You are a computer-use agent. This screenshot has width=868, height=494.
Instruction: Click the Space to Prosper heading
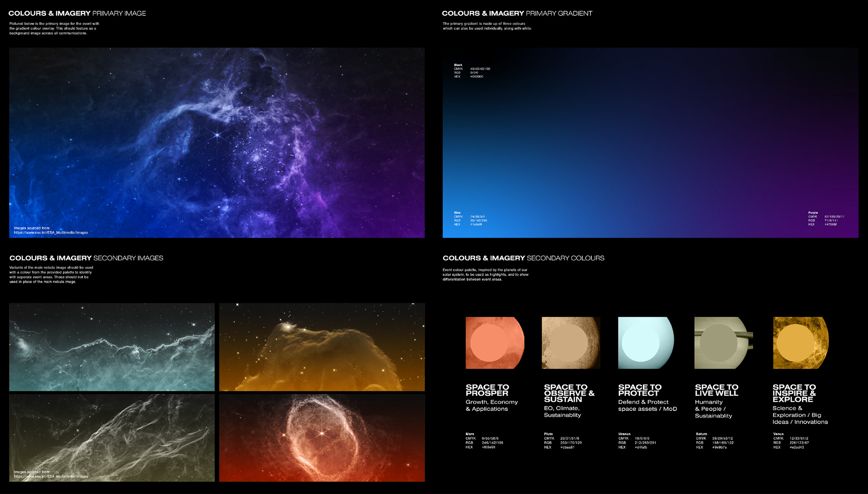point(487,390)
